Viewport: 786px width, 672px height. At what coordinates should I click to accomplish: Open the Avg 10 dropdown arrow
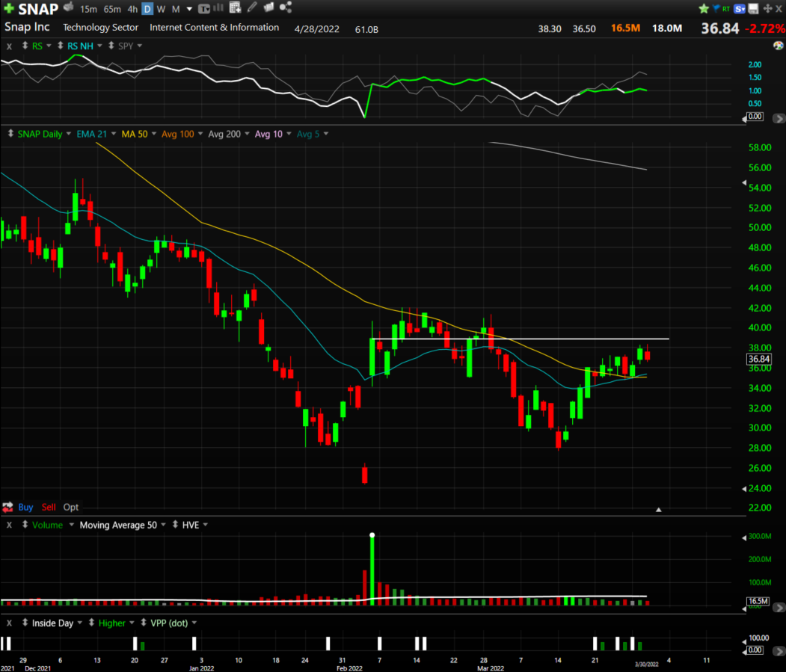289,134
